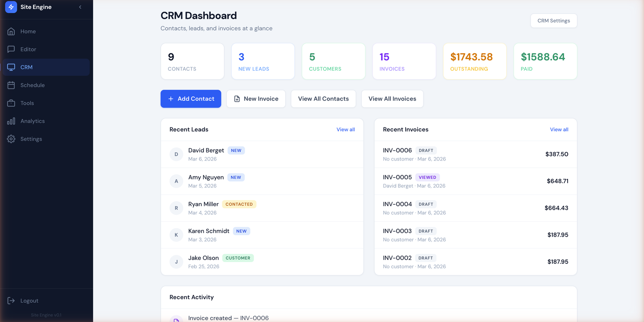Open CRM Settings
The width and height of the screenshot is (644, 322).
coord(554,21)
